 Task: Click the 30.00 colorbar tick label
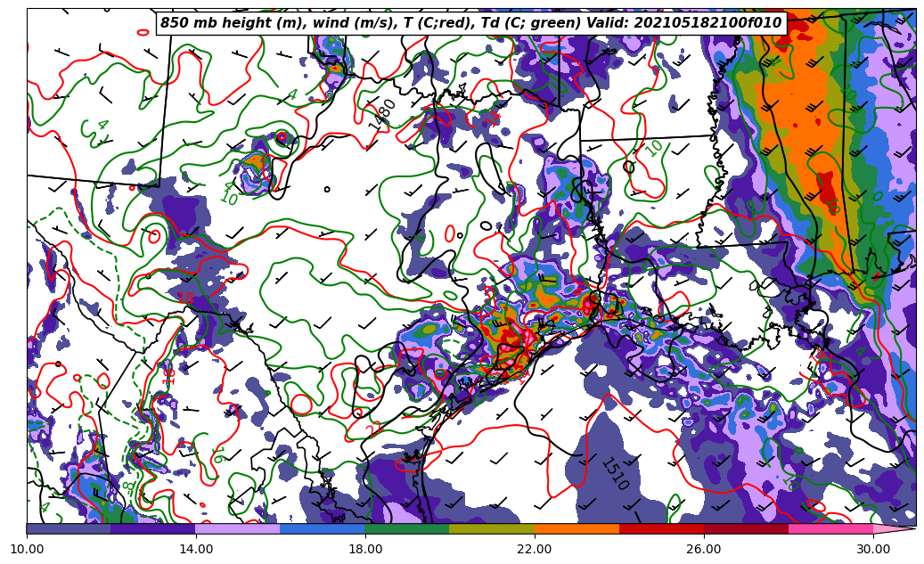tap(873, 549)
